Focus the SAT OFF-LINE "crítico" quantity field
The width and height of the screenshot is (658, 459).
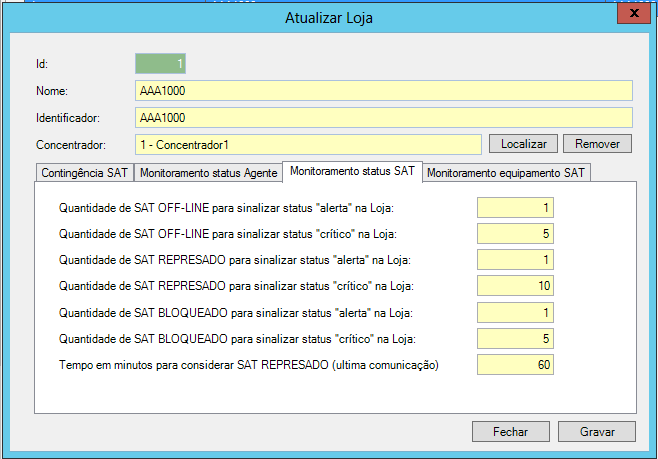click(x=515, y=234)
